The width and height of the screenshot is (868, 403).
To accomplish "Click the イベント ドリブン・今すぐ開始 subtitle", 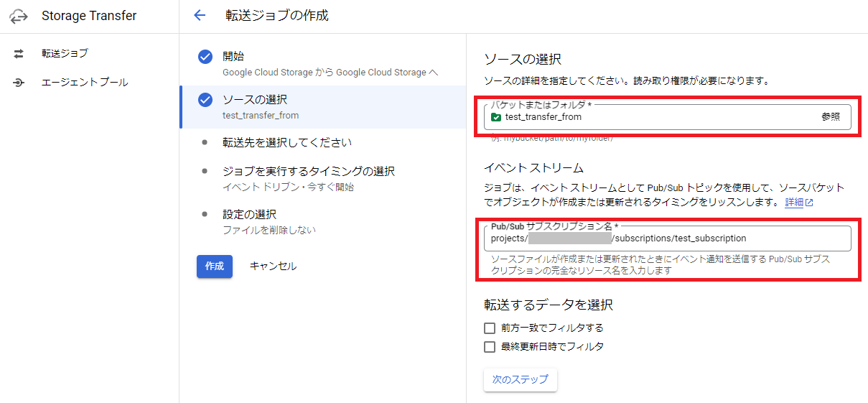I will [x=288, y=187].
